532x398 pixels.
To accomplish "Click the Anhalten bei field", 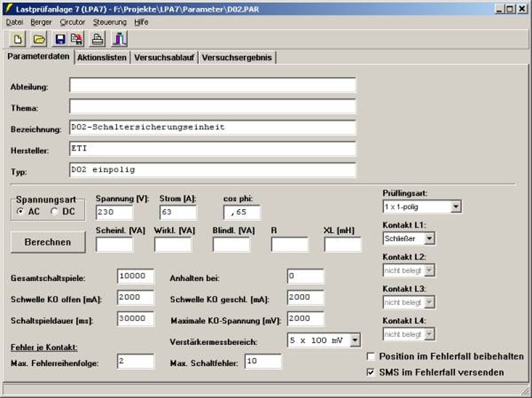I will point(306,276).
